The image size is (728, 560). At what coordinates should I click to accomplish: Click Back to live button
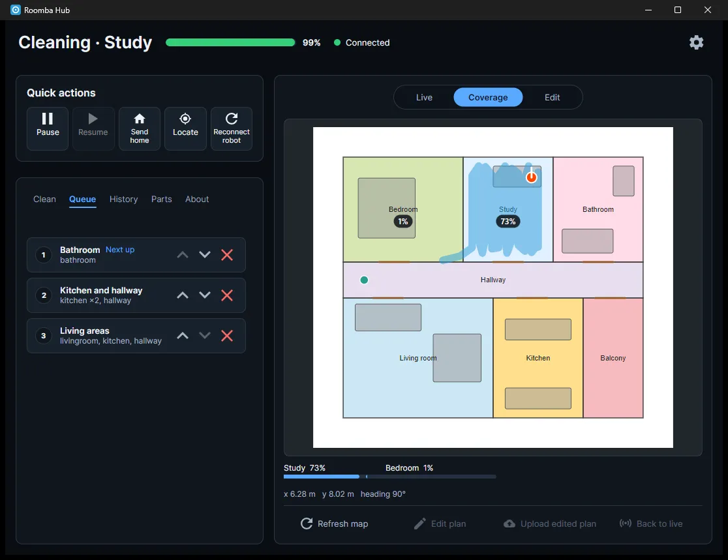[651, 523]
